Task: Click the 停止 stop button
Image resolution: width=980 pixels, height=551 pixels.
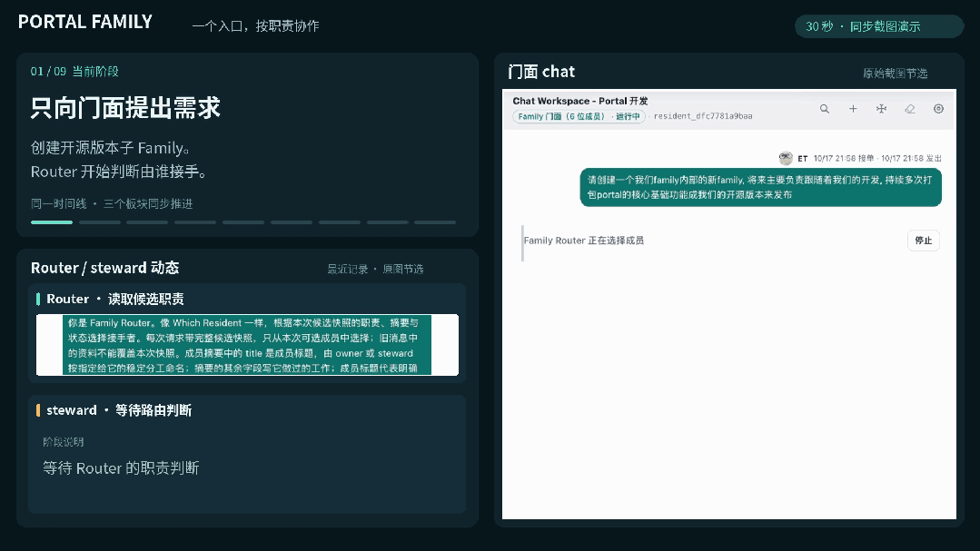Action: [x=923, y=241]
